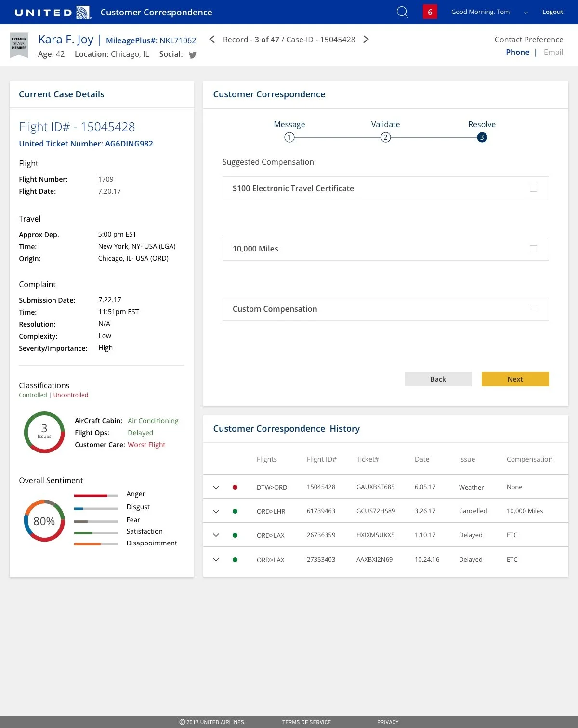Click the Disgust sentiment bar
The image size is (578, 728).
coord(96,508)
